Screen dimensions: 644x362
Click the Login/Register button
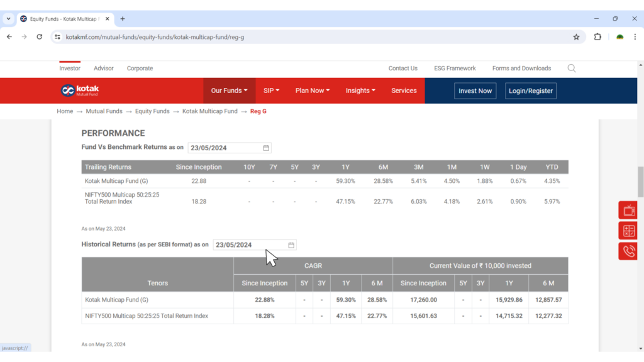531,90
